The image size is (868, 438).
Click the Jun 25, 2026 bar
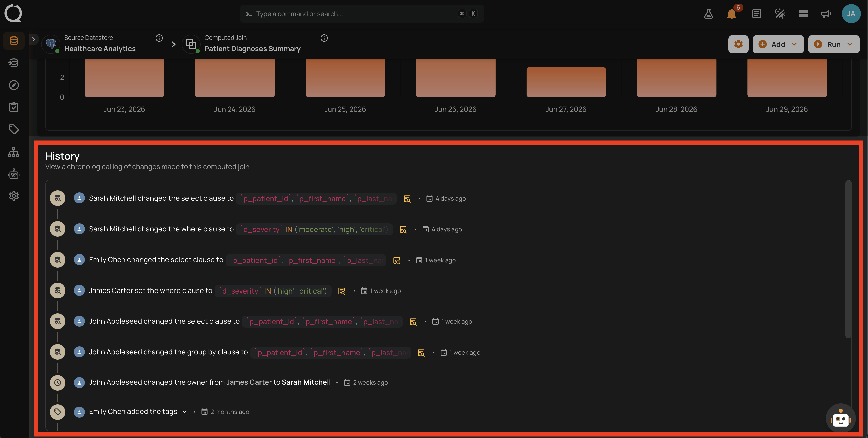345,78
